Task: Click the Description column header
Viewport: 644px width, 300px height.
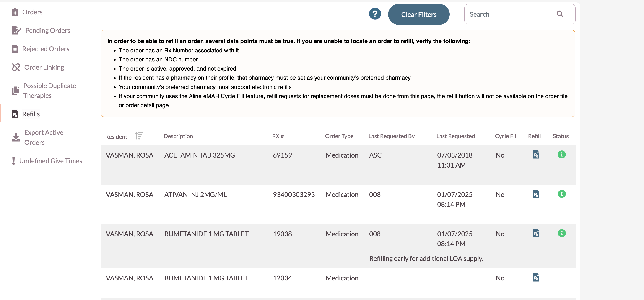Action: click(178, 136)
